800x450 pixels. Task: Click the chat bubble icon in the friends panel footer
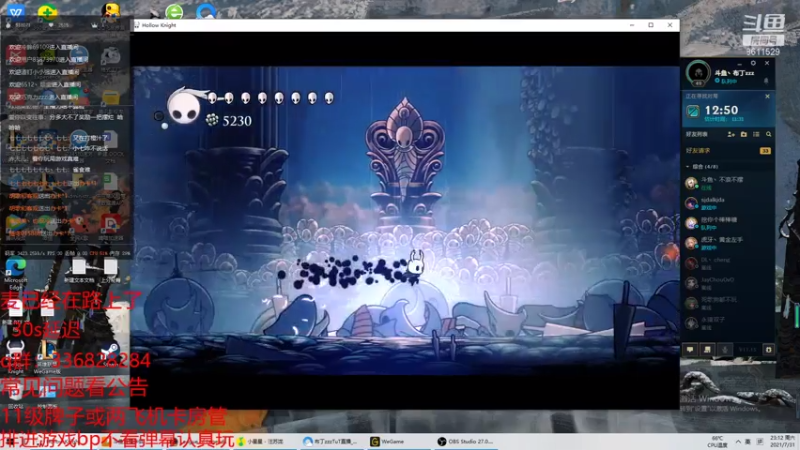[x=690, y=349]
